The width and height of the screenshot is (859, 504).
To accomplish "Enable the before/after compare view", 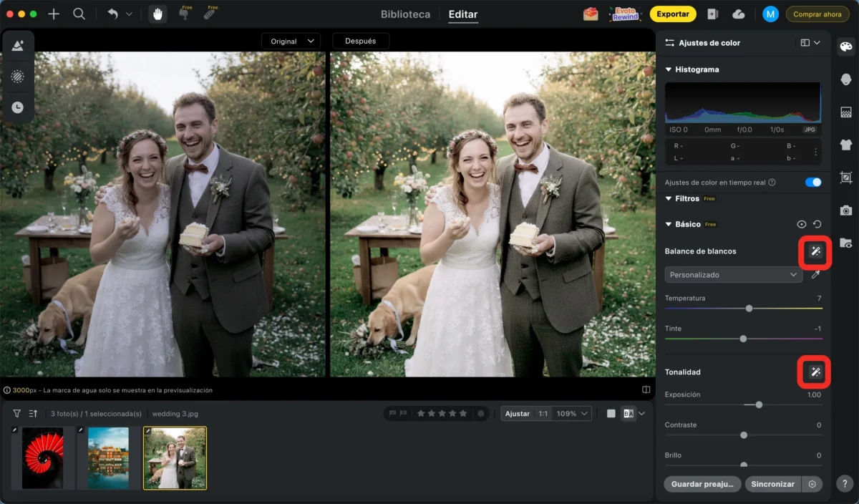I will [x=628, y=414].
